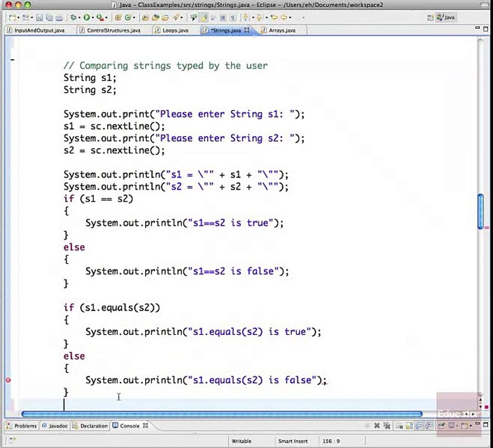This screenshot has height=448, width=493.
Task: Open the Search dropdown arrow
Action: pos(181,17)
